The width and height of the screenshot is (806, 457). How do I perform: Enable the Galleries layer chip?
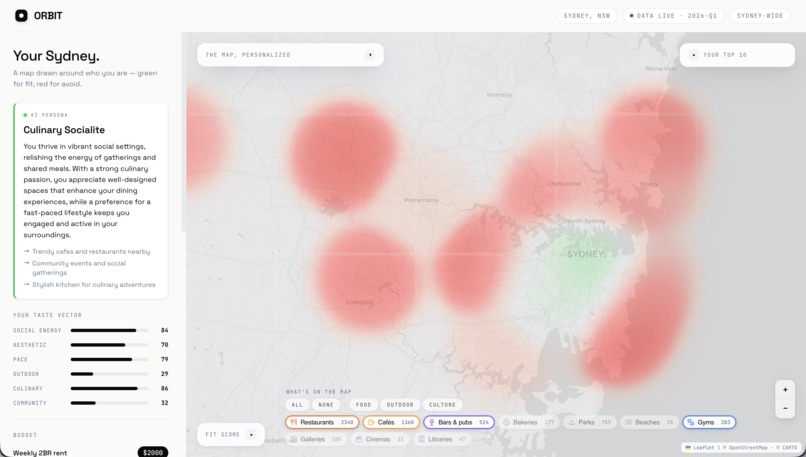pos(316,439)
